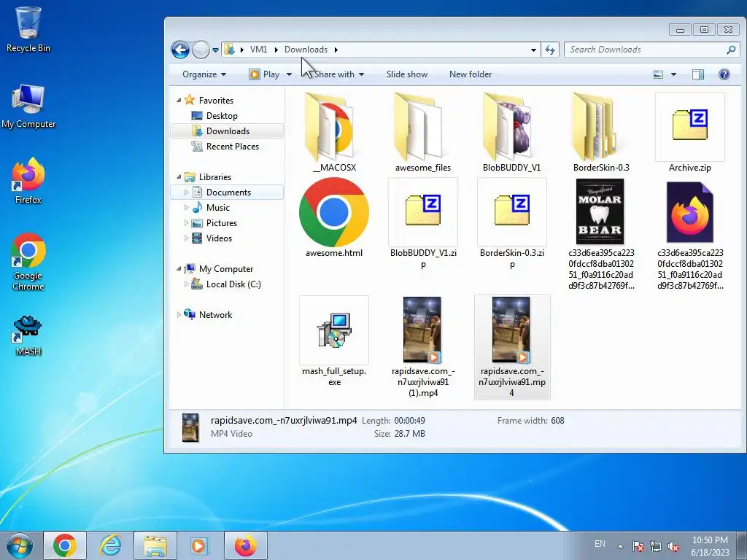Click the Forward navigation arrow
This screenshot has width=747, height=560.
point(201,50)
